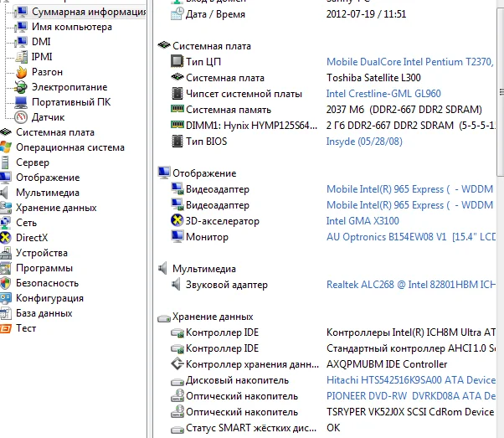Open the Конфигурация category
This screenshot has height=438, width=504.
pyautogui.click(x=50, y=298)
